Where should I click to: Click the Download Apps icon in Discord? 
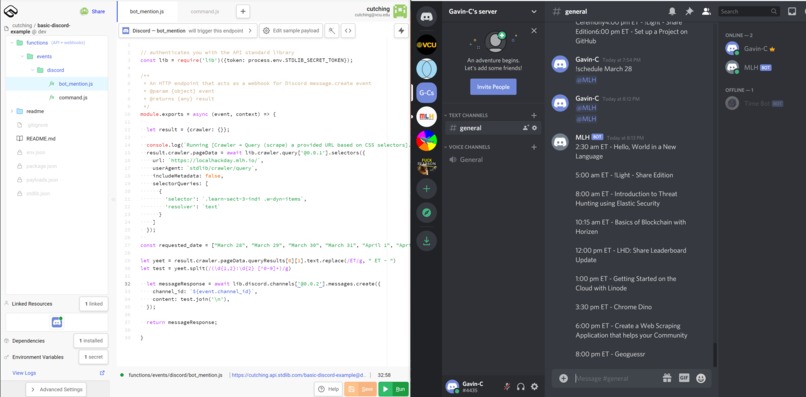pyautogui.click(x=426, y=241)
